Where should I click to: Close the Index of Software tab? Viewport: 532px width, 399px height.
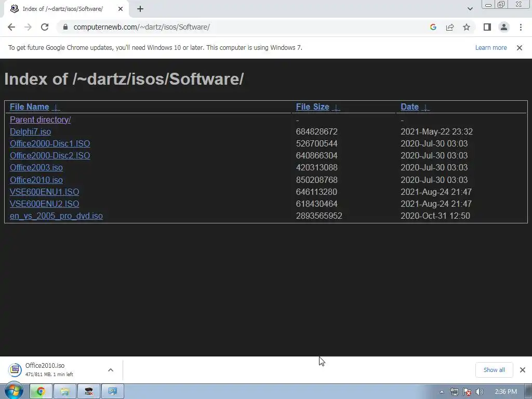pyautogui.click(x=121, y=9)
